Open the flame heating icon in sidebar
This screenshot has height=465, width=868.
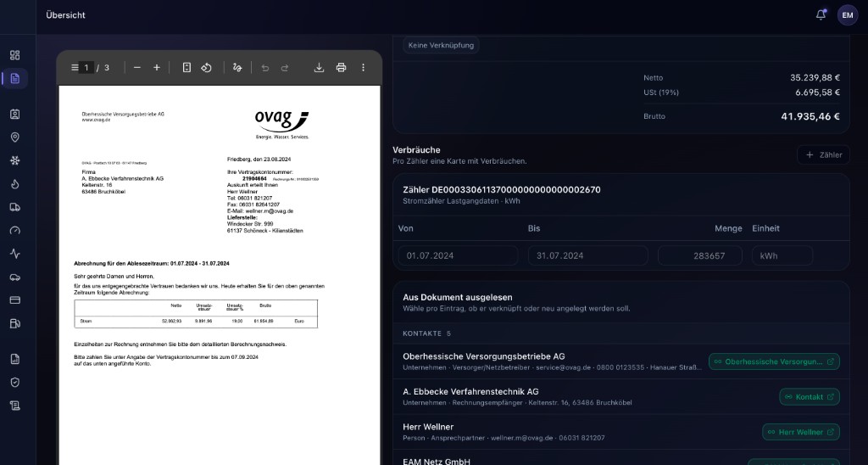15,184
